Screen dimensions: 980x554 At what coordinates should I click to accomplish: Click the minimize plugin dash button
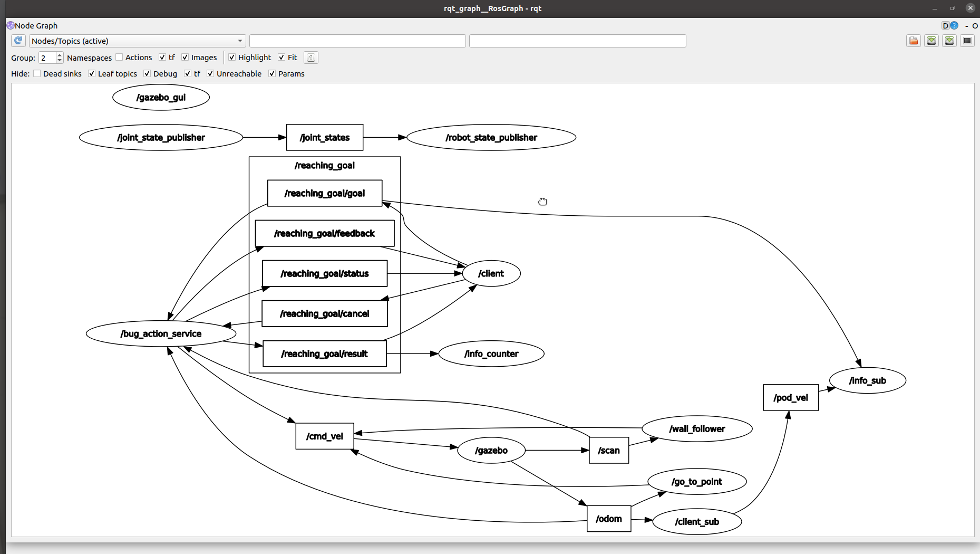coord(966,25)
